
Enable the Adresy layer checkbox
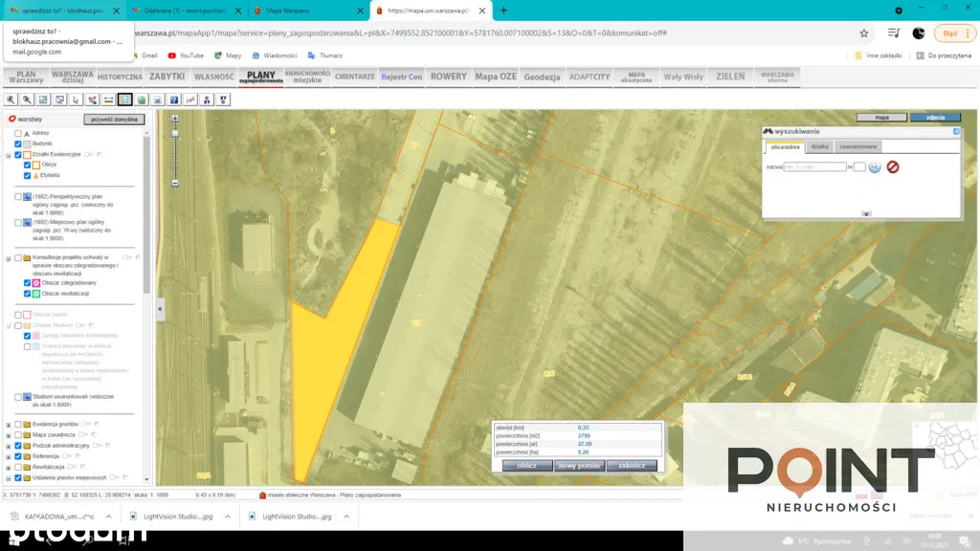tap(18, 133)
